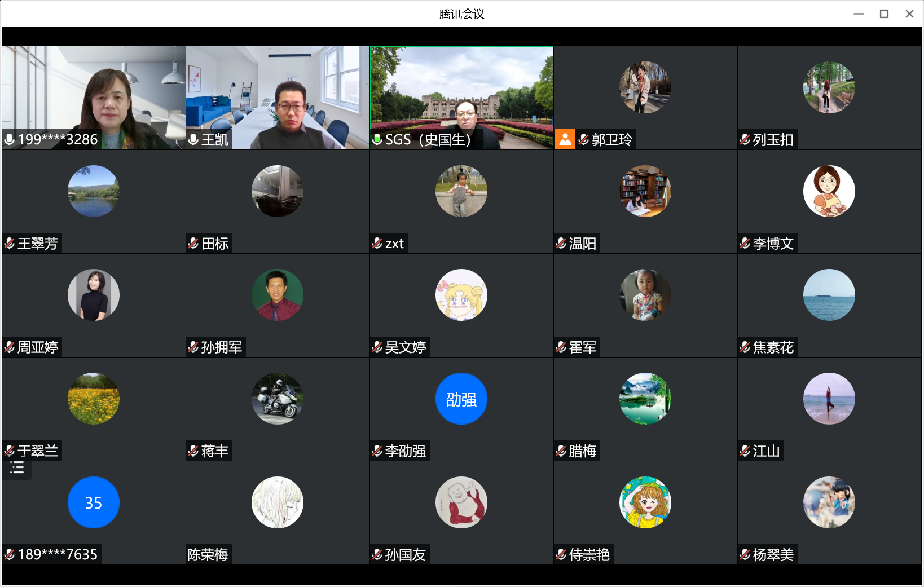The image size is (924, 587).
Task: Click the muted microphone icon of 郭卫玲
Action: 584,139
